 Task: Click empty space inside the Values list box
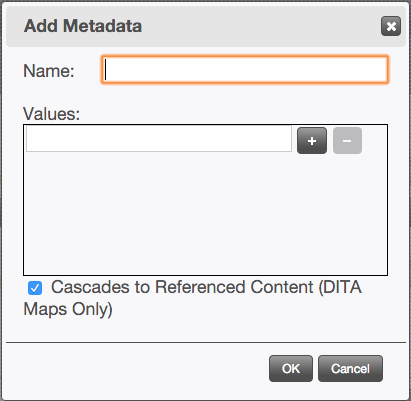pos(205,213)
